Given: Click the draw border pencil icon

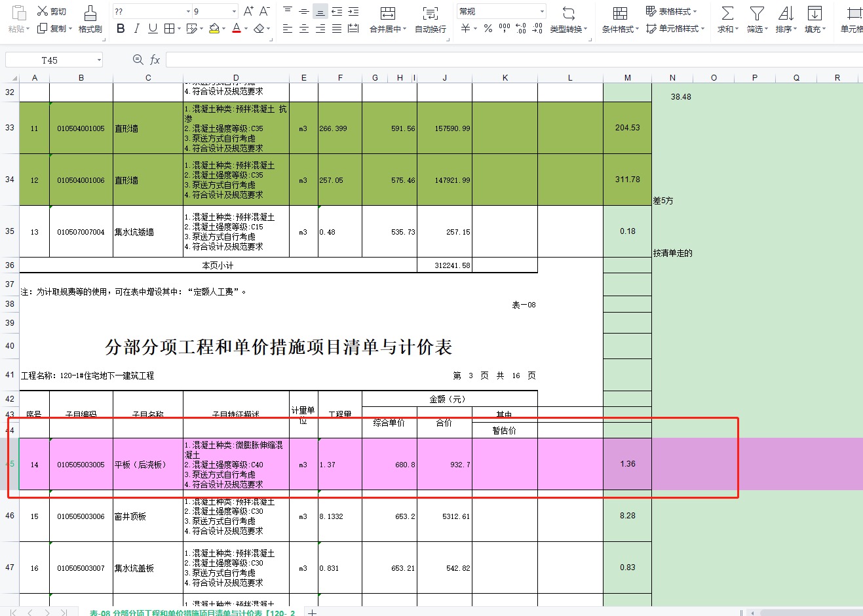Looking at the screenshot, I should click(x=191, y=28).
